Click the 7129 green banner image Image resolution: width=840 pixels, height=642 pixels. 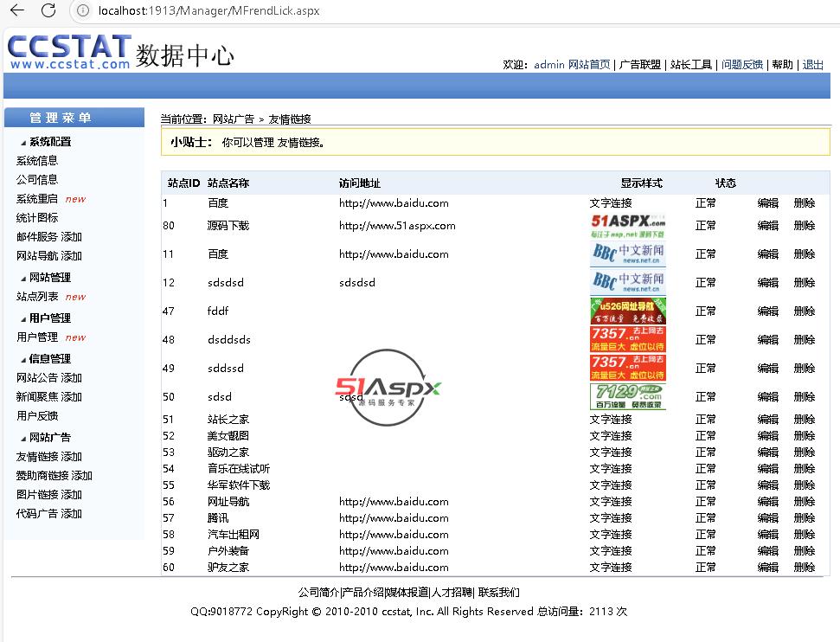[628, 396]
